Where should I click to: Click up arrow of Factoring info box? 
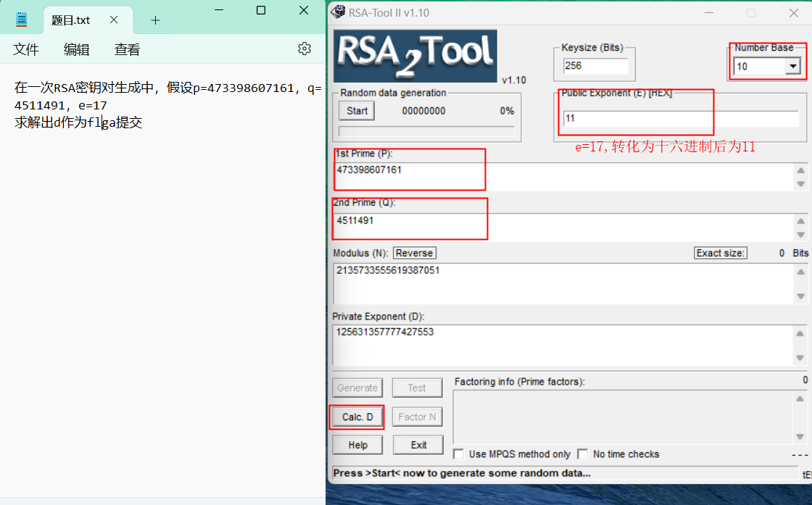coord(800,398)
